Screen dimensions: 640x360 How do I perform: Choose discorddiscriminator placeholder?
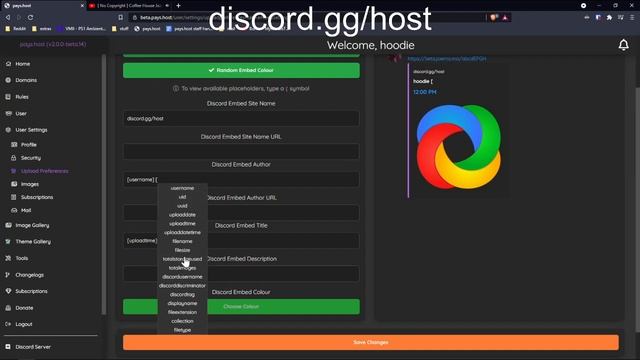pyautogui.click(x=182, y=286)
